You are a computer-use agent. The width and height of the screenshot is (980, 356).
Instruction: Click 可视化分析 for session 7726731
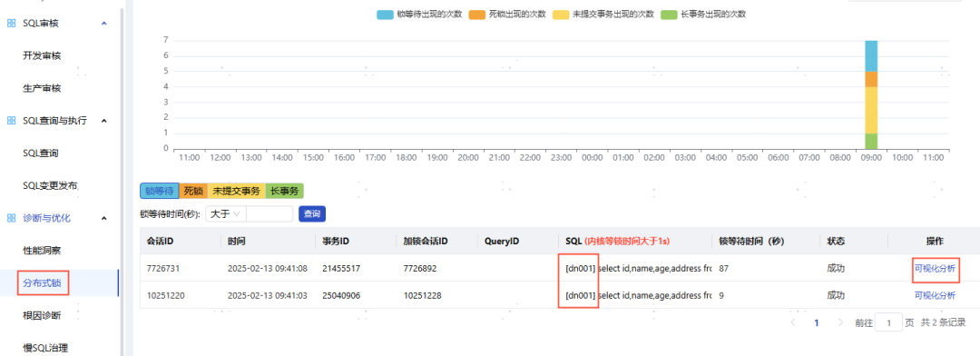coord(935,268)
